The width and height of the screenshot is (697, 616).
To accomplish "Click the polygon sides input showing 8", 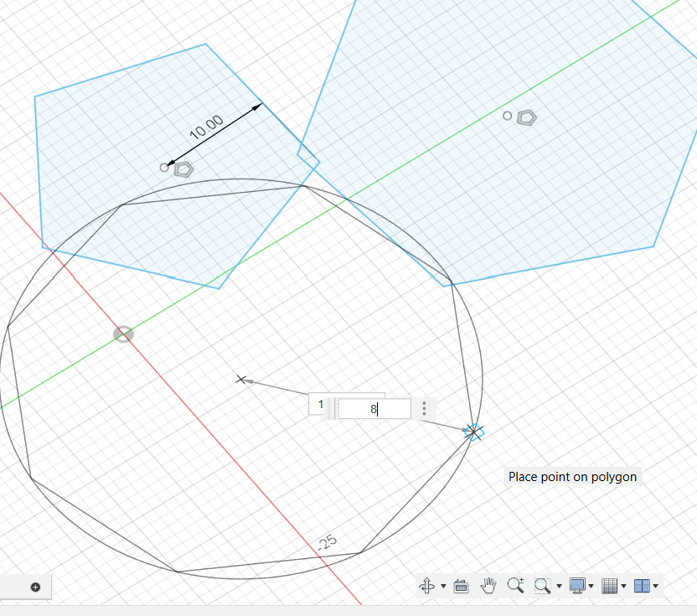I will pos(374,409).
